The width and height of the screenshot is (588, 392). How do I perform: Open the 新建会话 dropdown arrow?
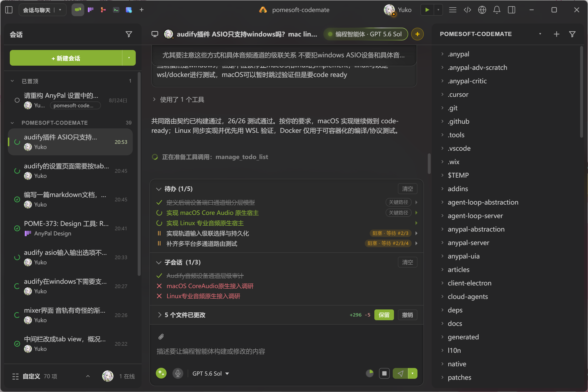click(x=129, y=58)
